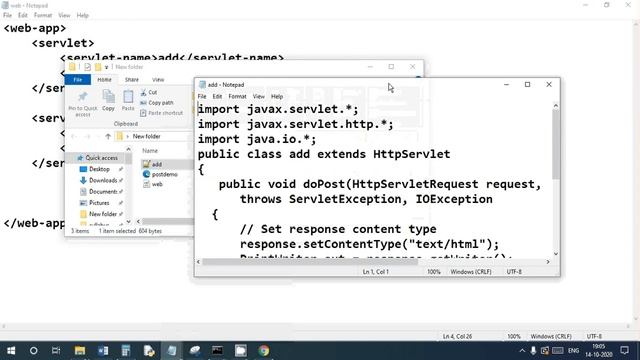The image size is (640, 360).
Task: Open Edit menu in add Notepad
Action: [x=217, y=96]
